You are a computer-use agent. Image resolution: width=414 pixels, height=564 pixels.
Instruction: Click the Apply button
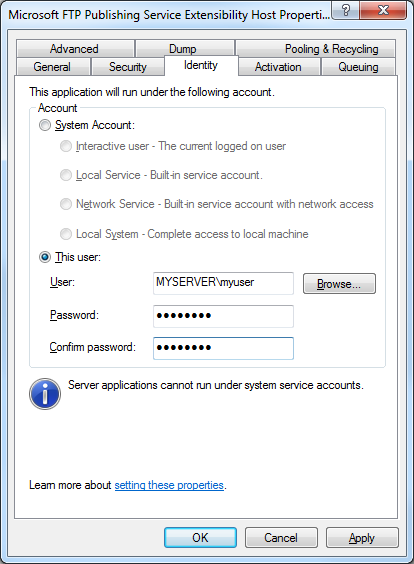(362, 538)
